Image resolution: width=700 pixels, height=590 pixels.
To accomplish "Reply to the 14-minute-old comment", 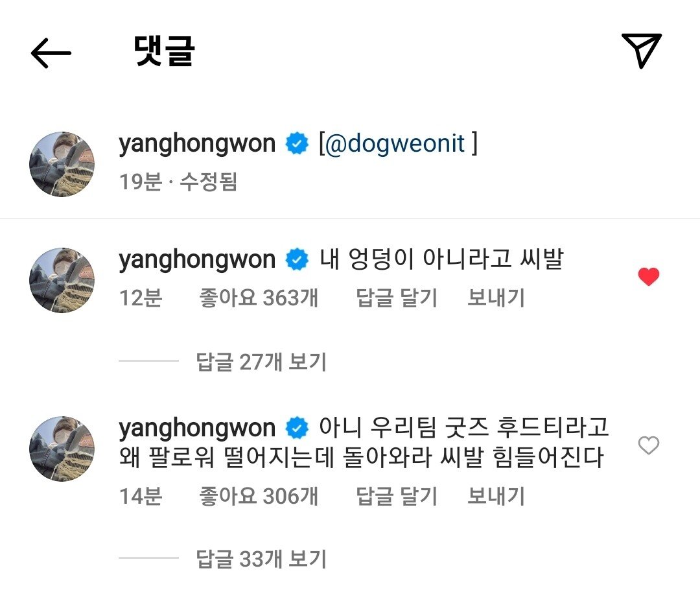I will [397, 496].
